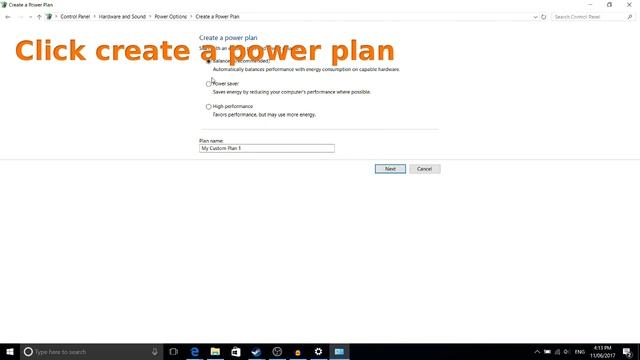640x360 pixels.
Task: Open Steam from the taskbar
Action: 256,351
